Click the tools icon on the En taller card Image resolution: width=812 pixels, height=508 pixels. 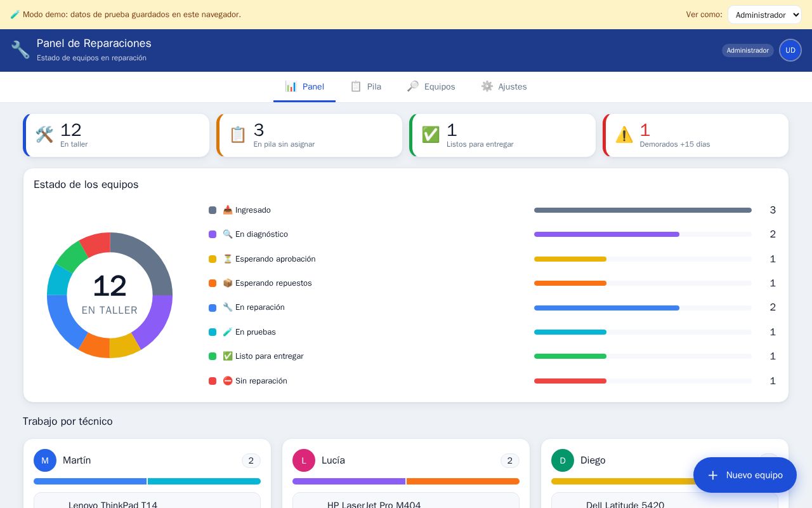(x=44, y=135)
